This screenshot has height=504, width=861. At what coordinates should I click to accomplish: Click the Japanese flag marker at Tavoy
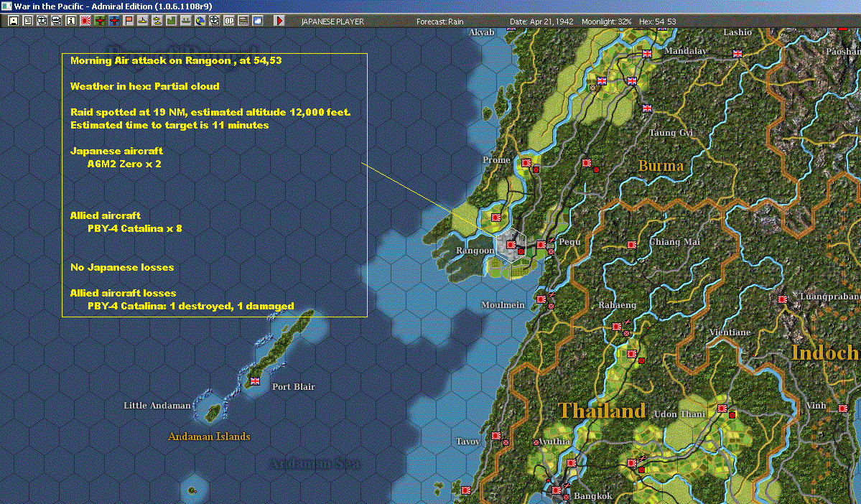click(495, 436)
